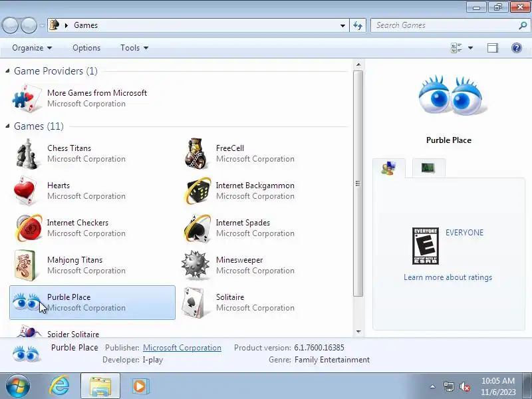Switch to the performance tab in preview pane
The height and width of the screenshot is (399, 532).
[x=428, y=168]
